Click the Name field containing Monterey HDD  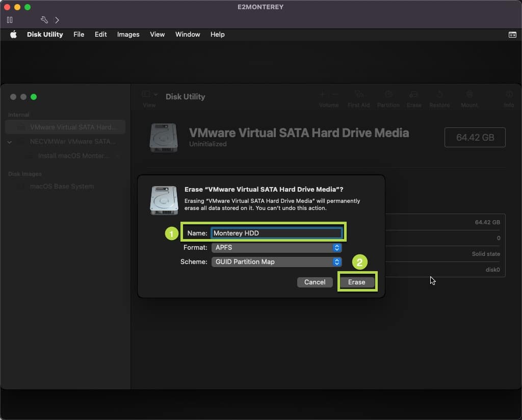tap(277, 233)
